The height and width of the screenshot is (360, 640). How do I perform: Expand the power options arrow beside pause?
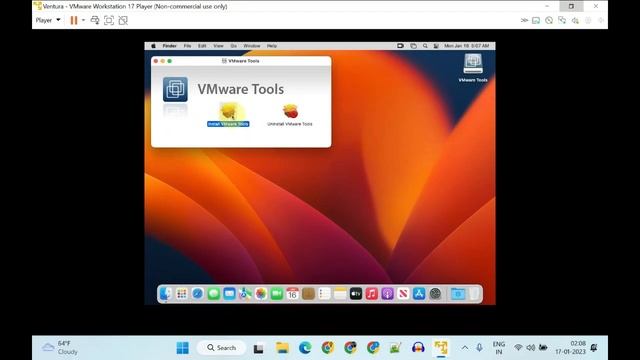coord(83,20)
